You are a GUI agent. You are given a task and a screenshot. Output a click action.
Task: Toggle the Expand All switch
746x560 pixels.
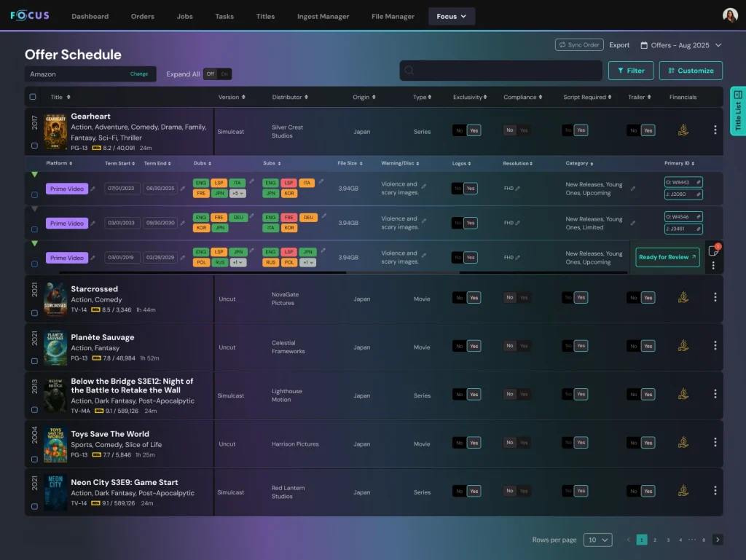pos(217,74)
